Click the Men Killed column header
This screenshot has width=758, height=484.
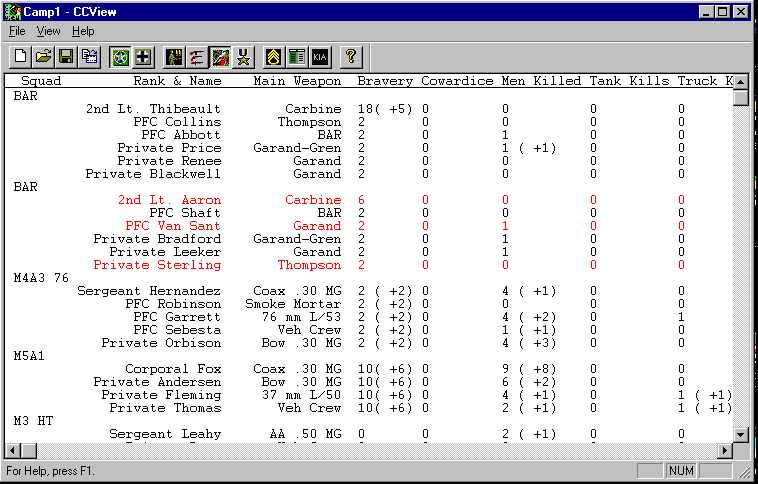541,81
